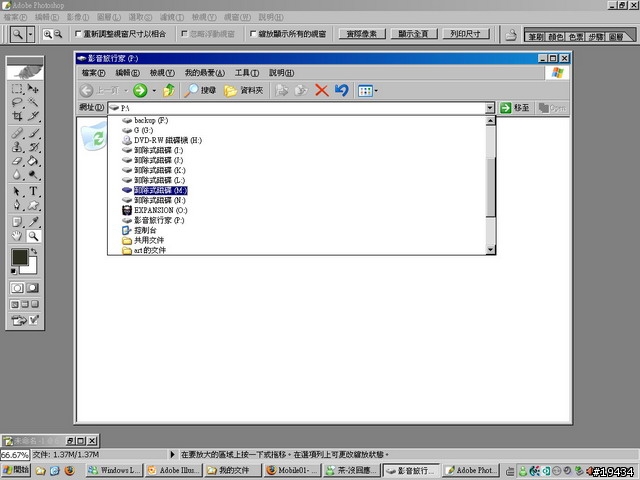Viewport: 640px width, 480px height.
Task: Click the Zoom Out option icon
Action: (58, 34)
